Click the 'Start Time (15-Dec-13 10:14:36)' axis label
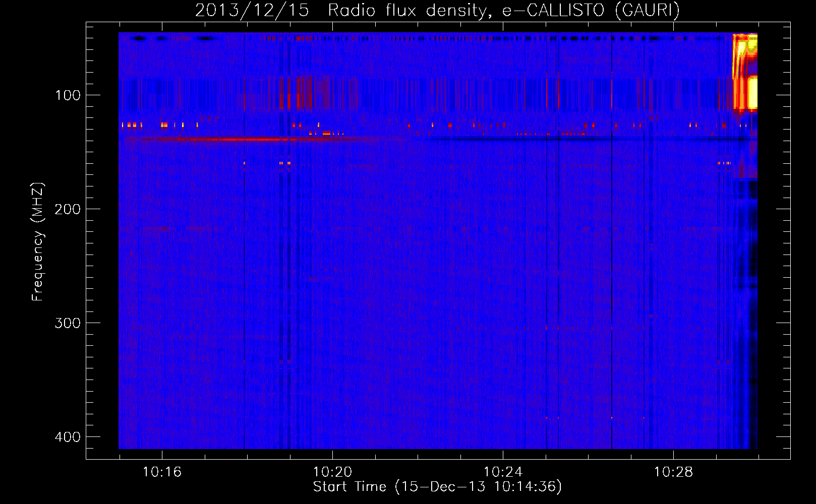This screenshot has height=504, width=816. tap(437, 487)
